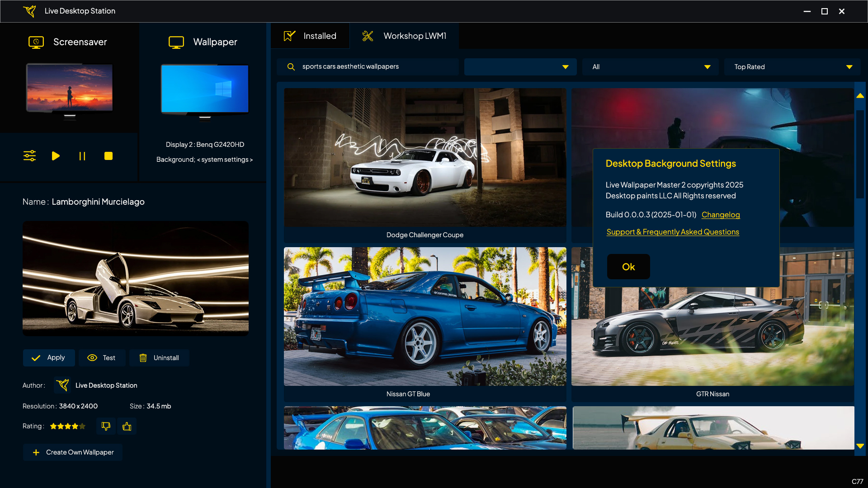Click Support & Frequently Asked Questions link

coord(673,232)
